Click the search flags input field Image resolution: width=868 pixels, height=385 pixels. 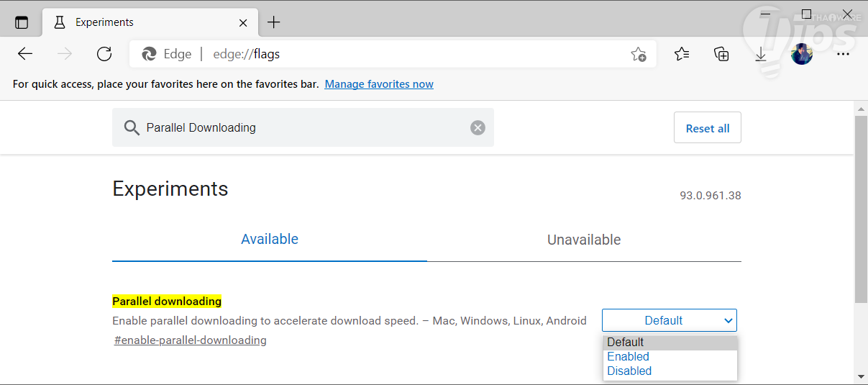[302, 127]
